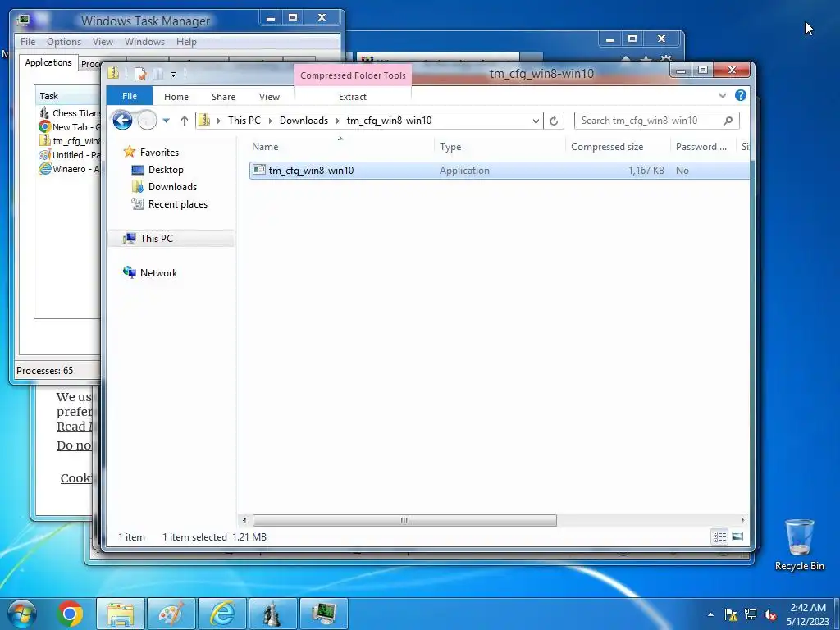Open the Extract ribbon tab
Viewport: 840px width, 630px height.
pyautogui.click(x=353, y=97)
